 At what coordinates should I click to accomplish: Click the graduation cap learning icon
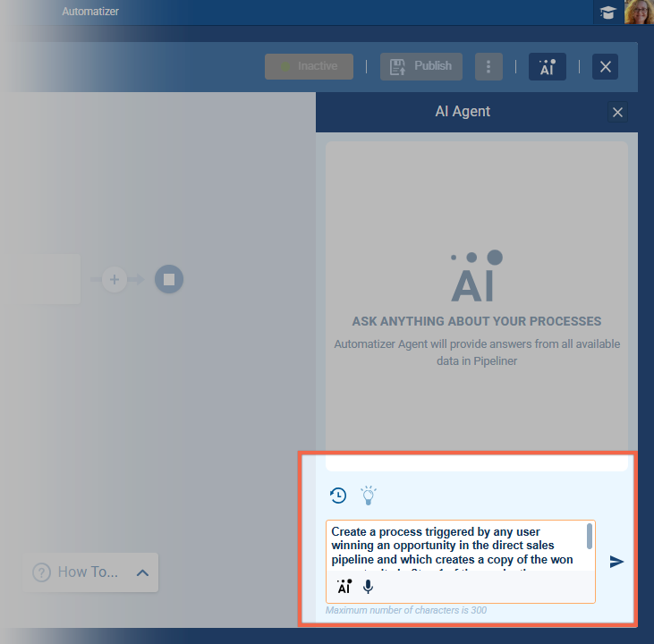click(x=607, y=12)
